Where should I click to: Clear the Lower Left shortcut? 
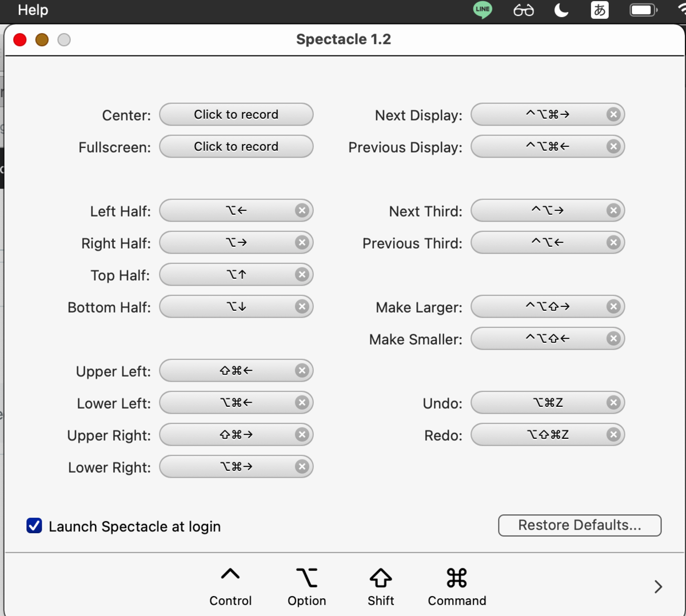(x=302, y=403)
